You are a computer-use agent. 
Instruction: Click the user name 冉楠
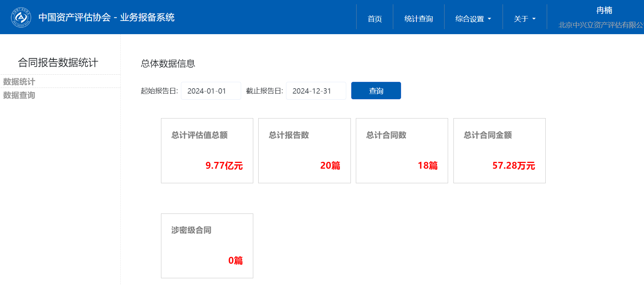pyautogui.click(x=604, y=10)
